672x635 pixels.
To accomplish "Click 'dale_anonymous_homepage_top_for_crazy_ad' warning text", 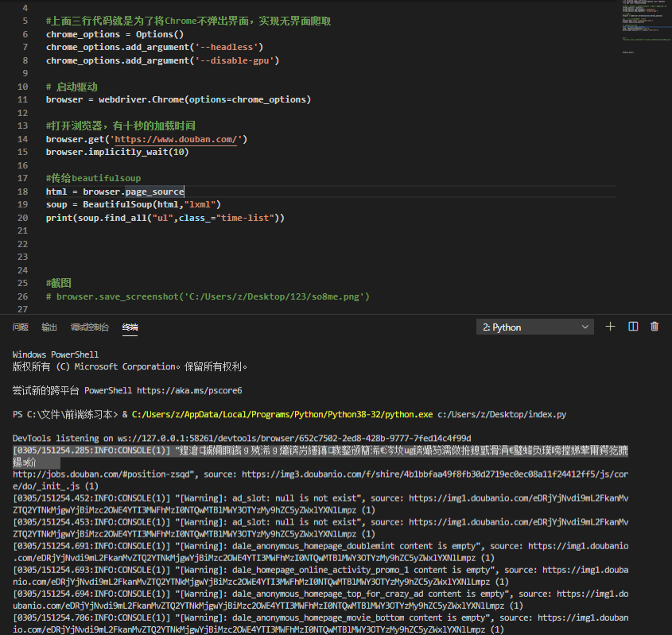I will click(x=328, y=594).
